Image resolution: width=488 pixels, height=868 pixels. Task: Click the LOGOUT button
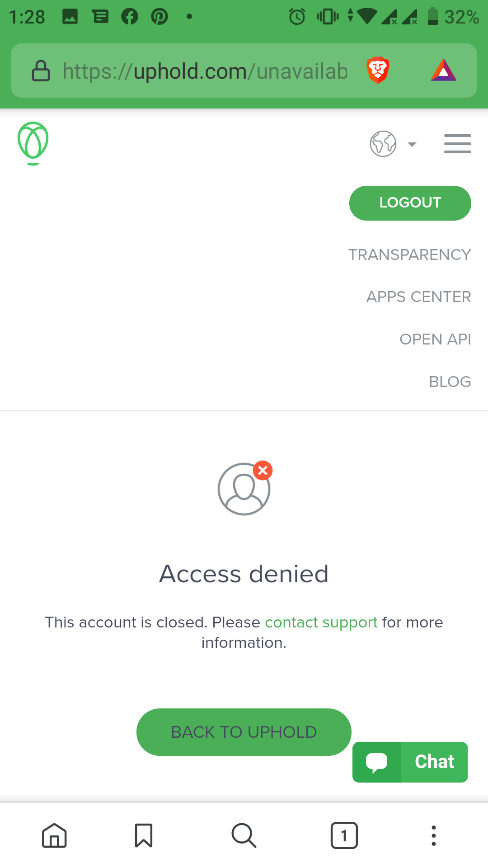[x=410, y=203]
